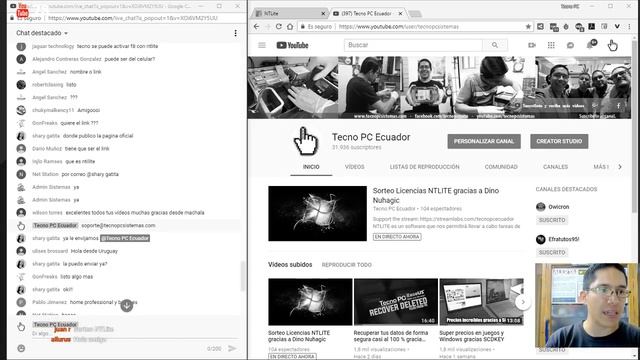This screenshot has width=640, height=360.
Task: Open the YouTube hamburger guide menu
Action: point(262,45)
